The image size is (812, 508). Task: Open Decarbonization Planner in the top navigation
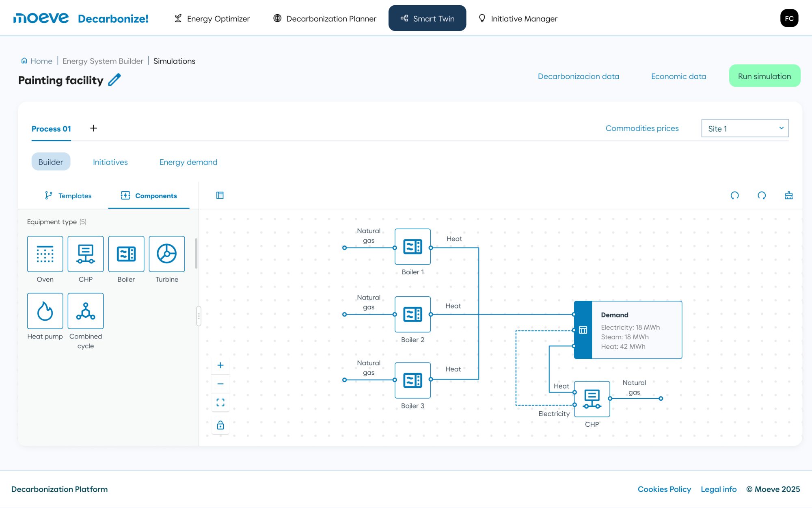pos(325,18)
